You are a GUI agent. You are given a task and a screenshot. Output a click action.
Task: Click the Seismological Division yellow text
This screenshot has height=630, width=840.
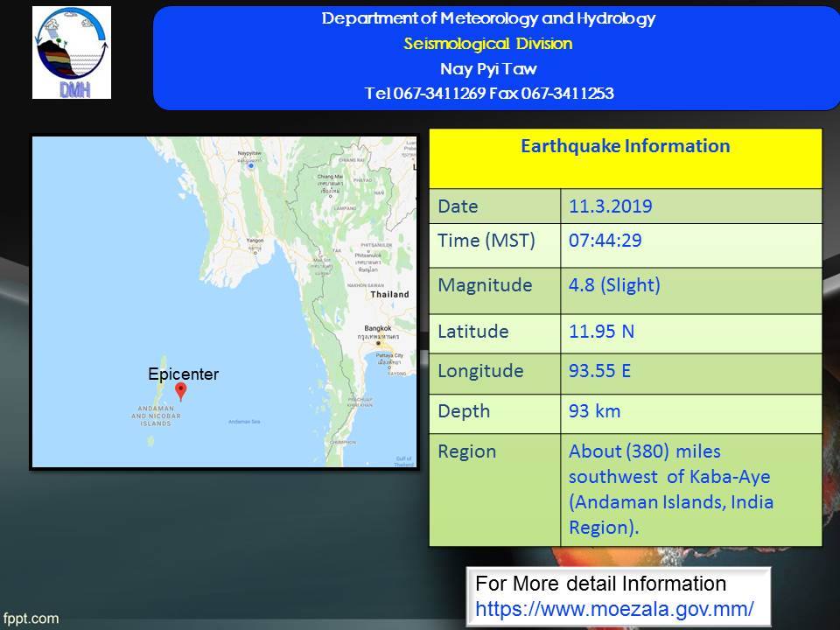(x=488, y=44)
